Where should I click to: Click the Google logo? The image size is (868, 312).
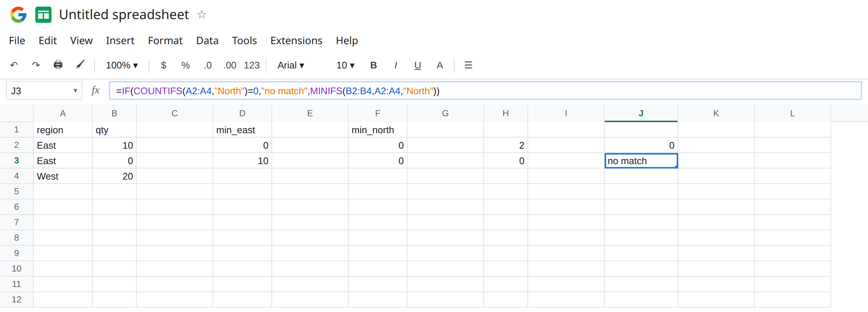pos(18,15)
